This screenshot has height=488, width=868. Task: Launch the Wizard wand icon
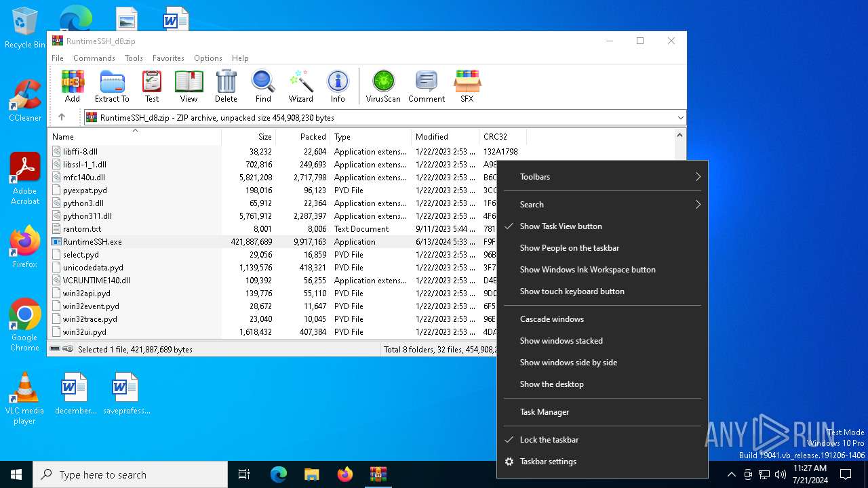(x=300, y=86)
